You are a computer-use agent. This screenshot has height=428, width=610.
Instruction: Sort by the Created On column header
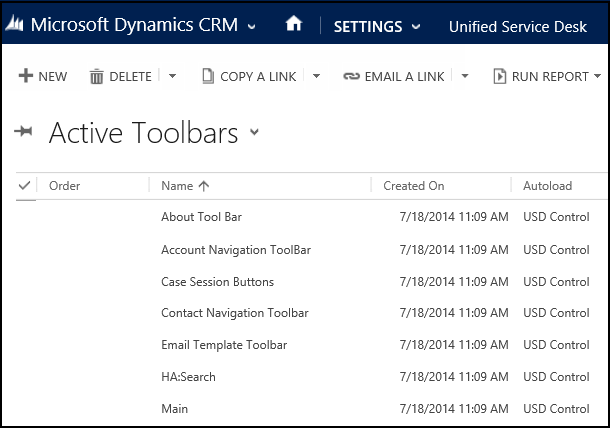[x=414, y=186]
